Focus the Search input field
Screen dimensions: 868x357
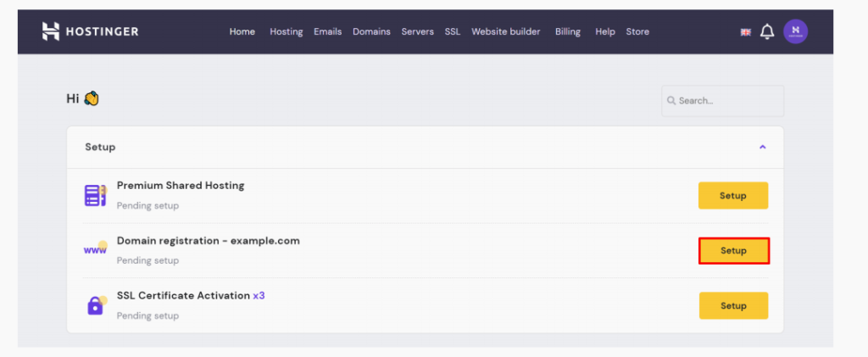coord(729,101)
